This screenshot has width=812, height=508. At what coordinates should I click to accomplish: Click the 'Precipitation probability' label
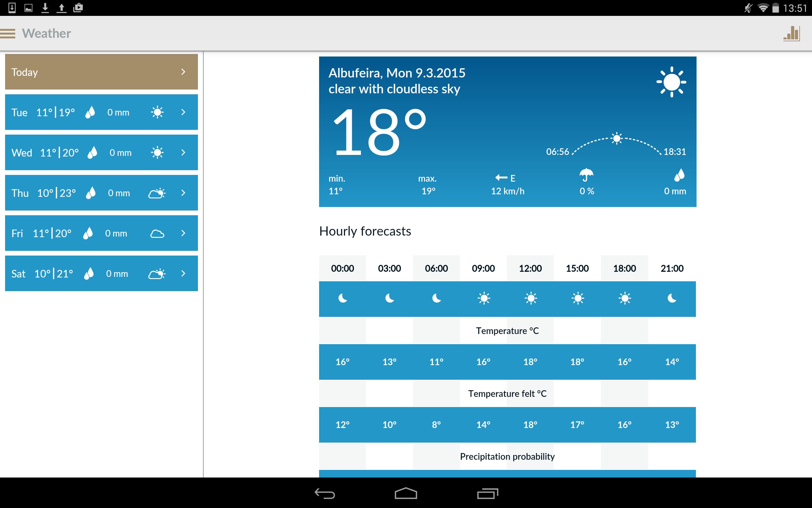507,457
